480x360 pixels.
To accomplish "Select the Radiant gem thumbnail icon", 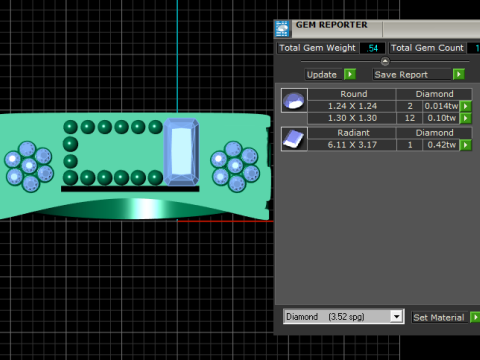I will (294, 139).
